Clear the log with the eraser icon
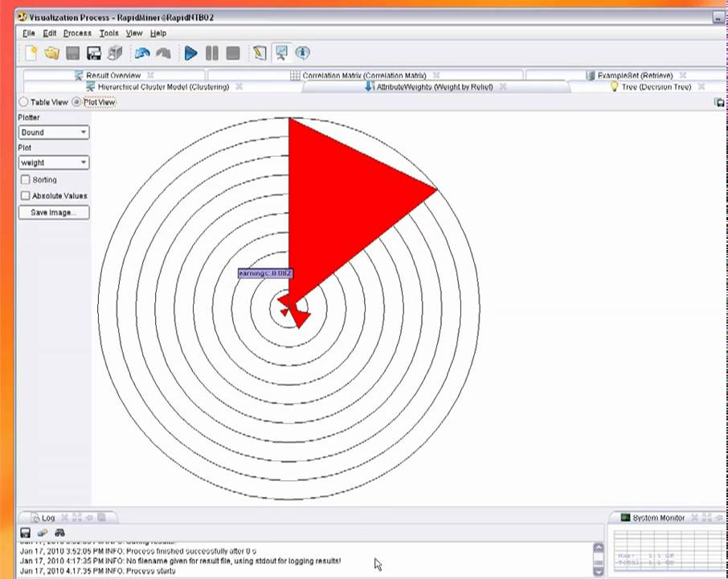728x579 pixels. (x=43, y=532)
